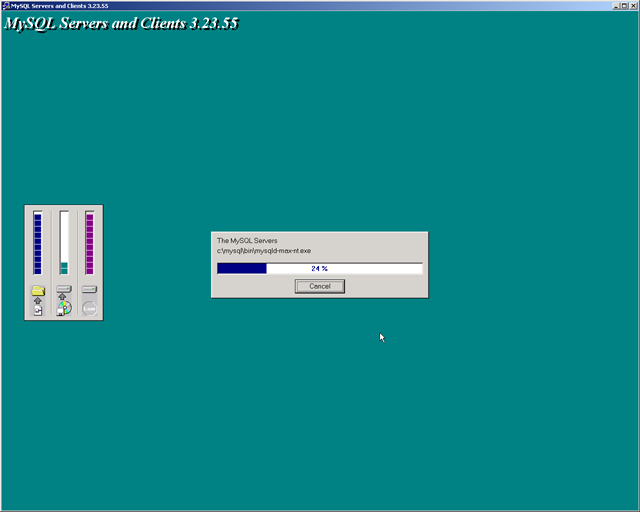Click the mysqld-max-nt.exe file path text
This screenshot has height=512, width=640.
point(264,250)
